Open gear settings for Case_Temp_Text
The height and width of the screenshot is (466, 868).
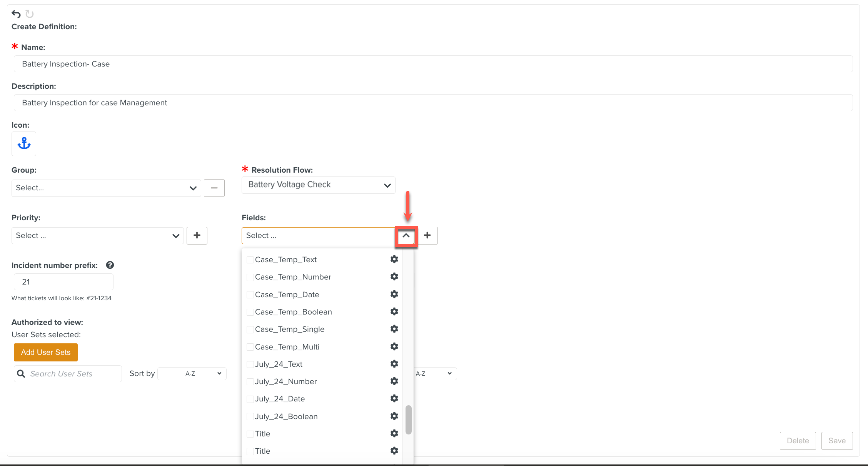(394, 260)
